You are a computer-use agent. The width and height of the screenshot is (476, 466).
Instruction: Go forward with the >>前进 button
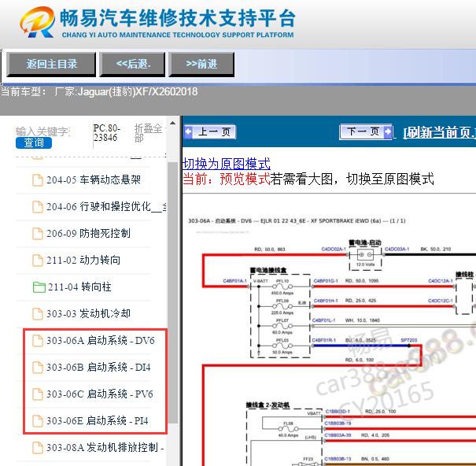(x=201, y=64)
